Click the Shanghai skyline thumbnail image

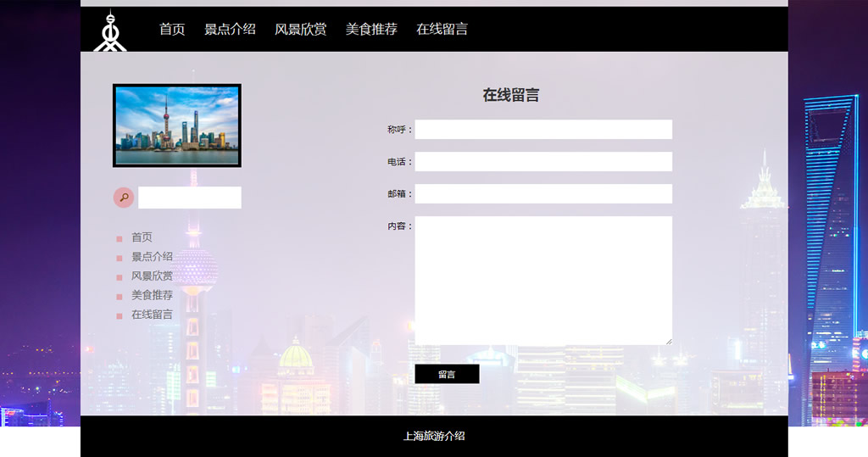176,125
